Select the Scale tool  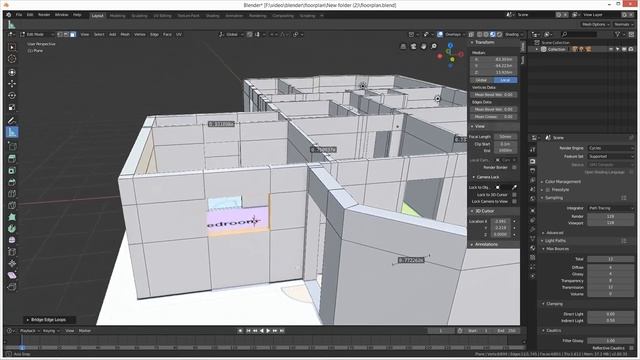(12, 107)
